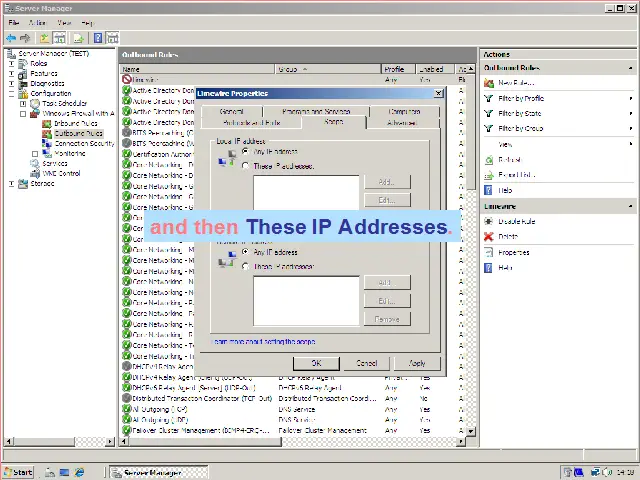This screenshot has width=640, height=480.
Task: Click the blue Help toolbar icon
Action: [x=98, y=38]
